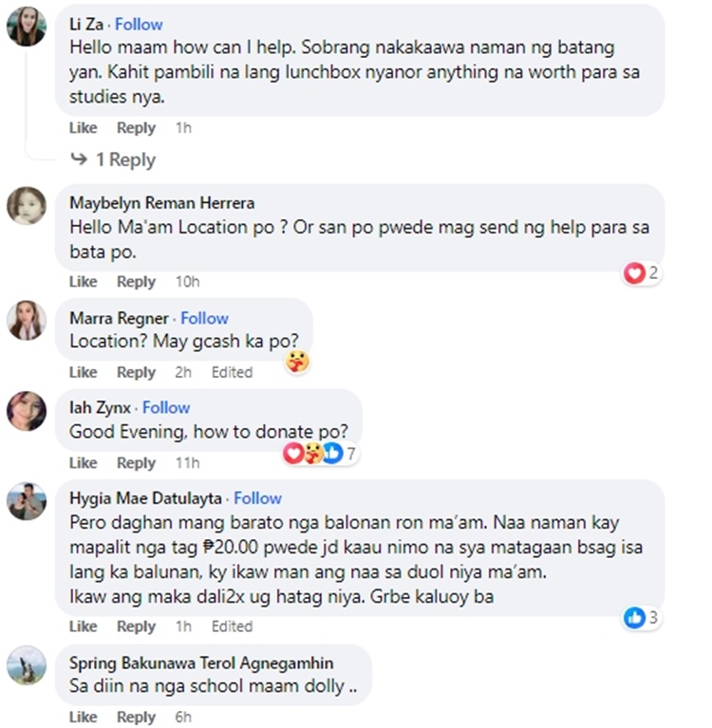The image size is (712, 728).
Task: Open Li Za's profile picture
Action: coord(27,27)
